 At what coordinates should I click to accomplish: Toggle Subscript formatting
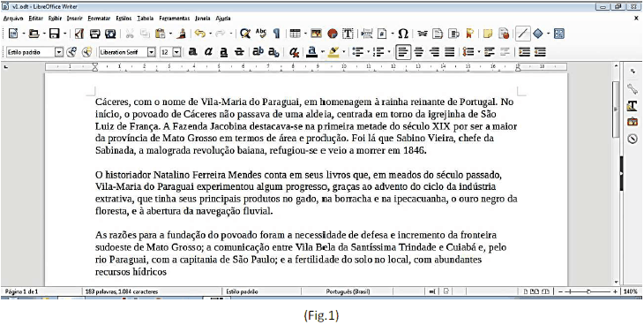[x=273, y=52]
